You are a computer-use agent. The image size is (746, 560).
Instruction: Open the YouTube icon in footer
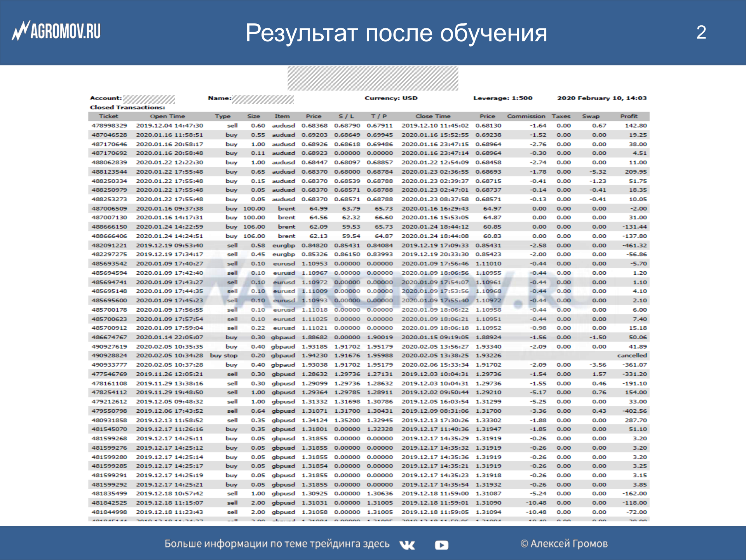[441, 545]
